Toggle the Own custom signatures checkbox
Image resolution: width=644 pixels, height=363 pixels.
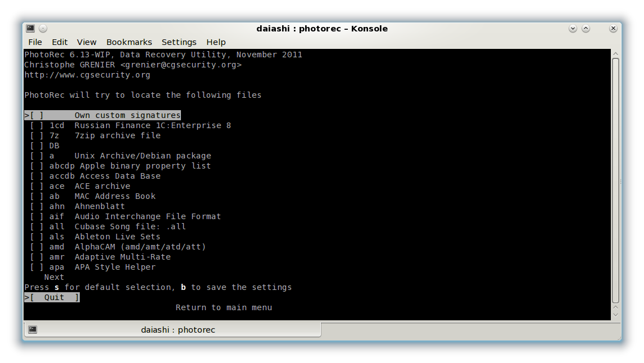coord(37,115)
